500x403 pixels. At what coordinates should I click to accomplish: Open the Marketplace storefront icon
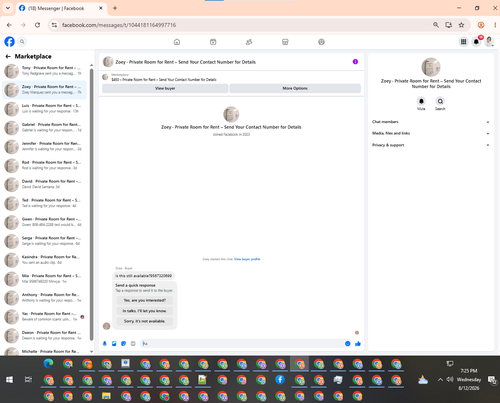(x=285, y=42)
